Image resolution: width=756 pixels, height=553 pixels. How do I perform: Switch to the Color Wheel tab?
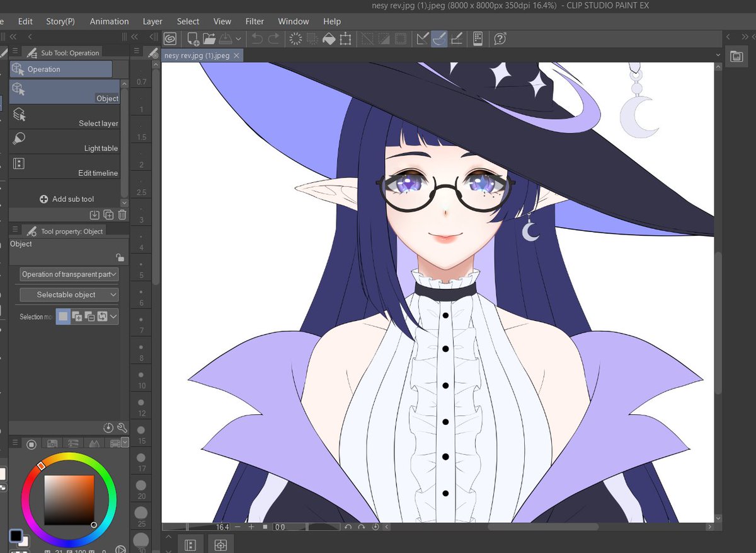[x=31, y=444]
